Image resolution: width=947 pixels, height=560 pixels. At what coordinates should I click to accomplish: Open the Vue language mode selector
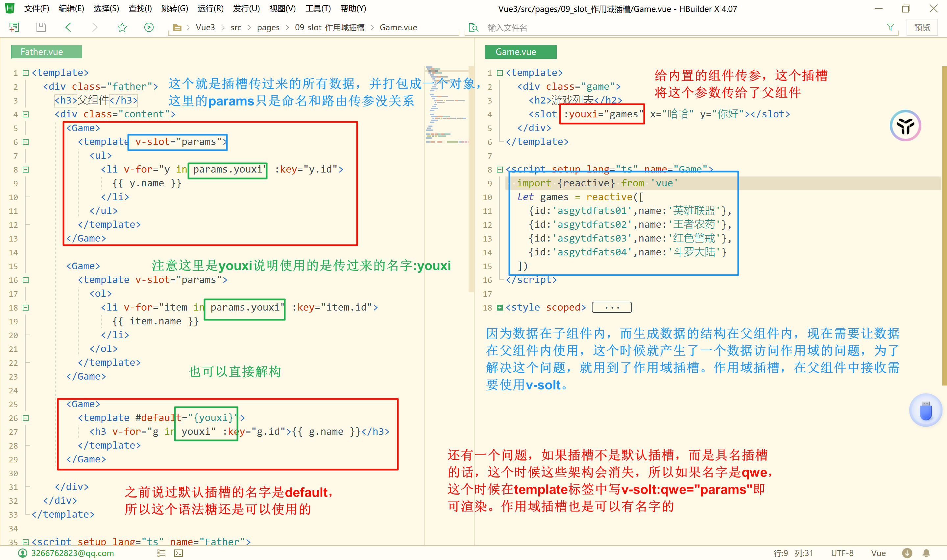pos(878,553)
